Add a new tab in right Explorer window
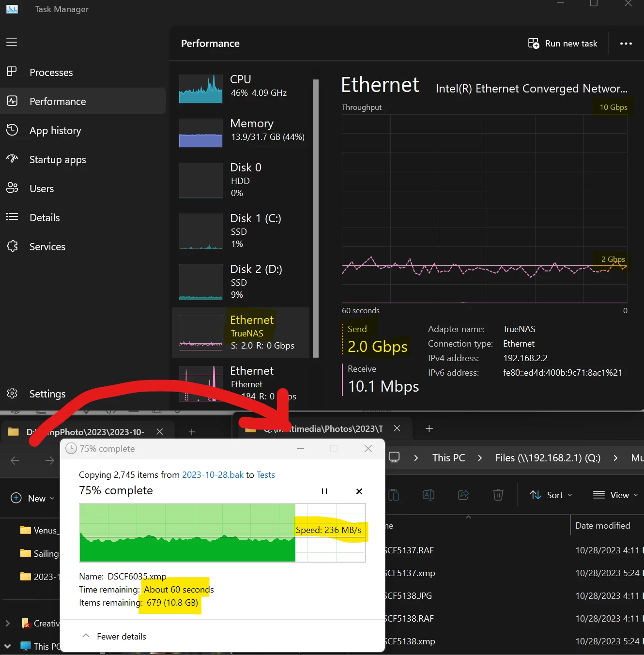The image size is (644, 655). (x=429, y=428)
